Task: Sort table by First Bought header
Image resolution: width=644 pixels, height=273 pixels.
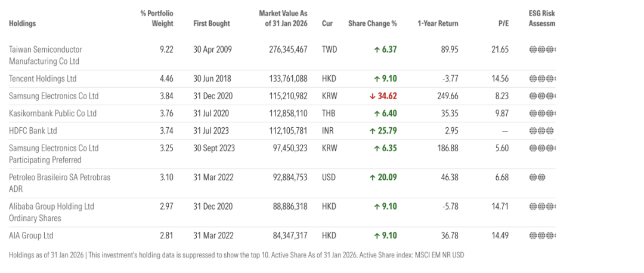Action: coord(212,24)
